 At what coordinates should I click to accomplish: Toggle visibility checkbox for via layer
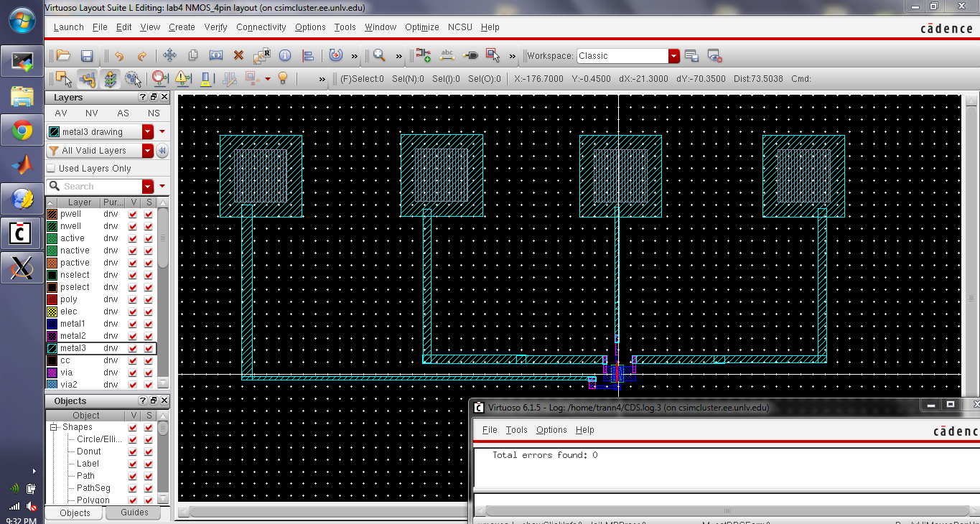tap(133, 373)
